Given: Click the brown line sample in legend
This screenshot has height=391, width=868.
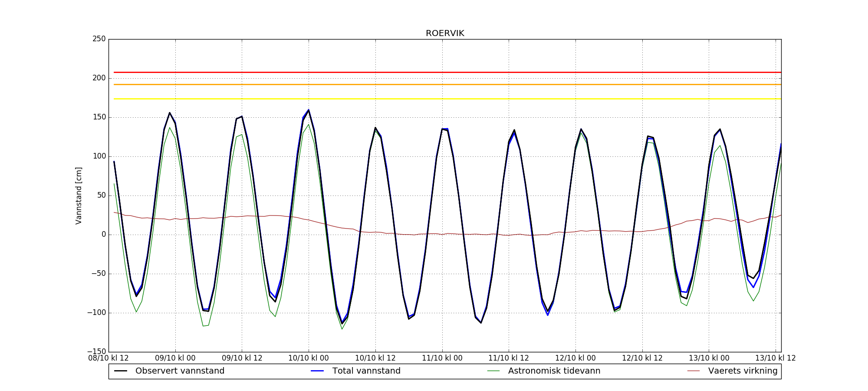Looking at the screenshot, I should click(x=694, y=371).
